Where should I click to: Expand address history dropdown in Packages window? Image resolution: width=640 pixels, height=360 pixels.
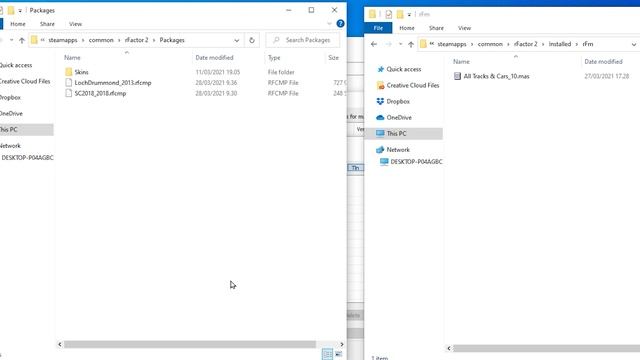tap(237, 40)
